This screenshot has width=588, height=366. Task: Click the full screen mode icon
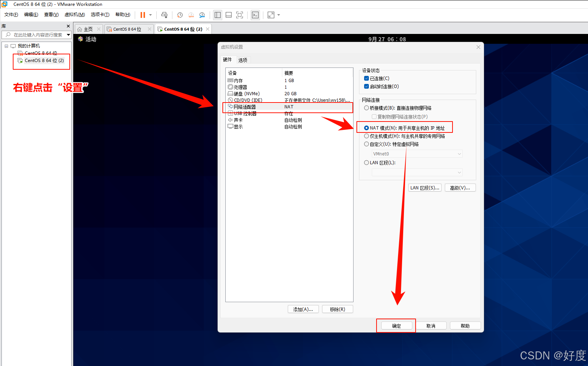[240, 15]
